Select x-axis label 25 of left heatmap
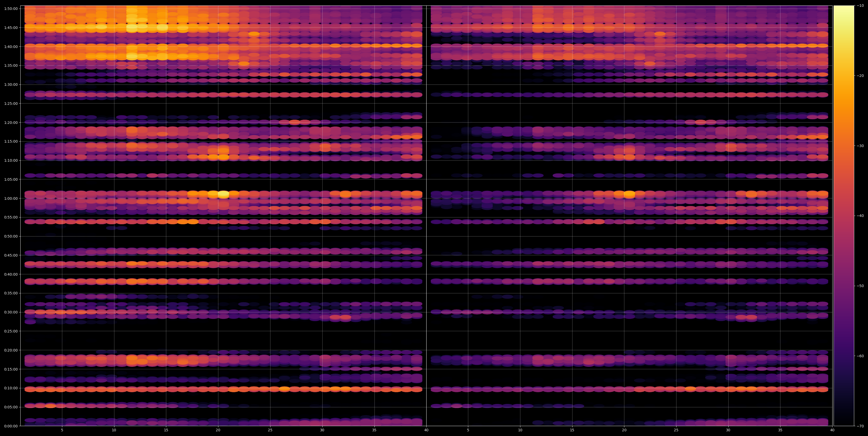The image size is (868, 436). point(270,430)
